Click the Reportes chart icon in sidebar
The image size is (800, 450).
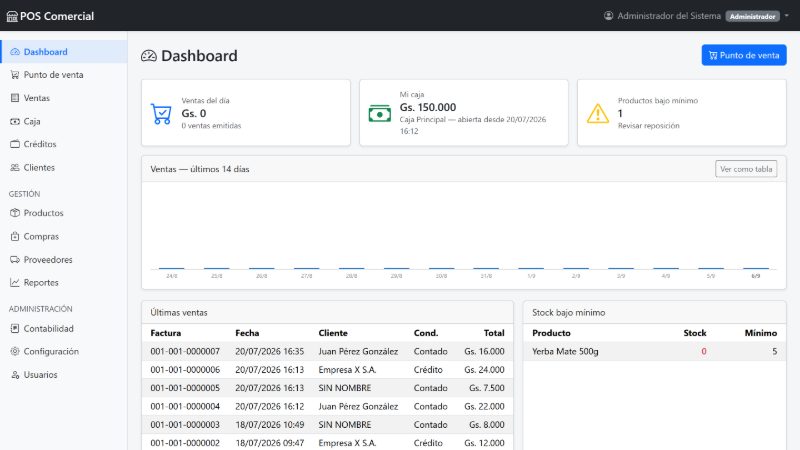pyautogui.click(x=15, y=283)
